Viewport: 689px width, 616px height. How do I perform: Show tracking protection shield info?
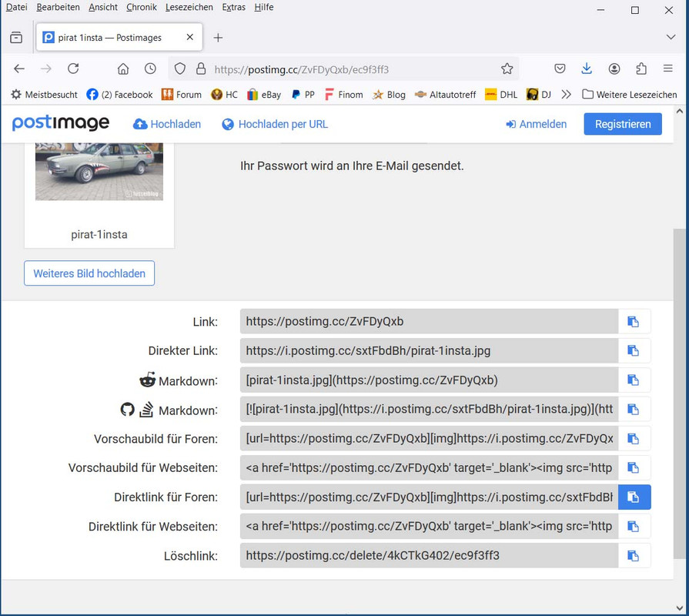coord(179,69)
